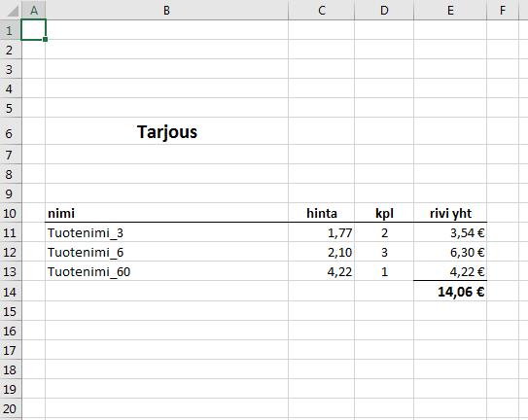Select row 12 header
528x420 pixels.
[11, 252]
